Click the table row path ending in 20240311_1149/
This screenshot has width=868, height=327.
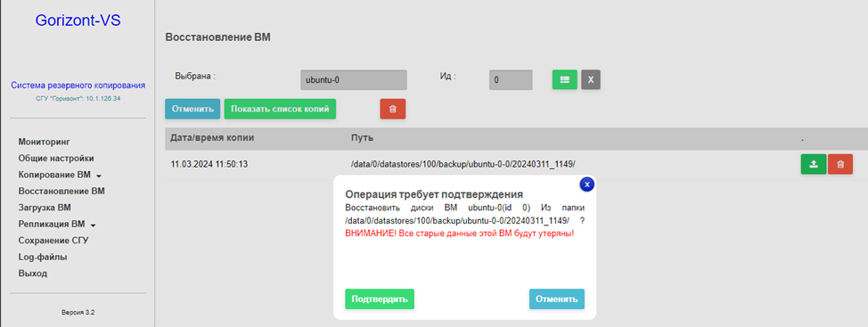pos(463,164)
